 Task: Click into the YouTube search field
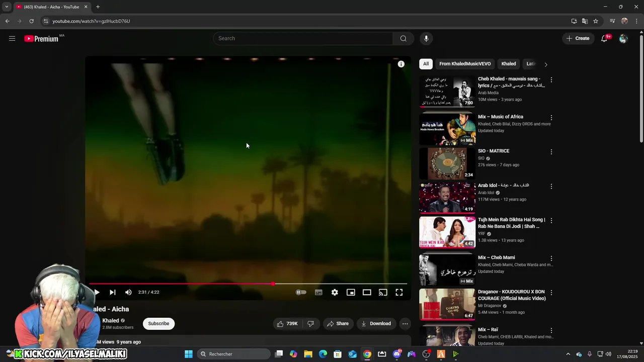coord(303,38)
